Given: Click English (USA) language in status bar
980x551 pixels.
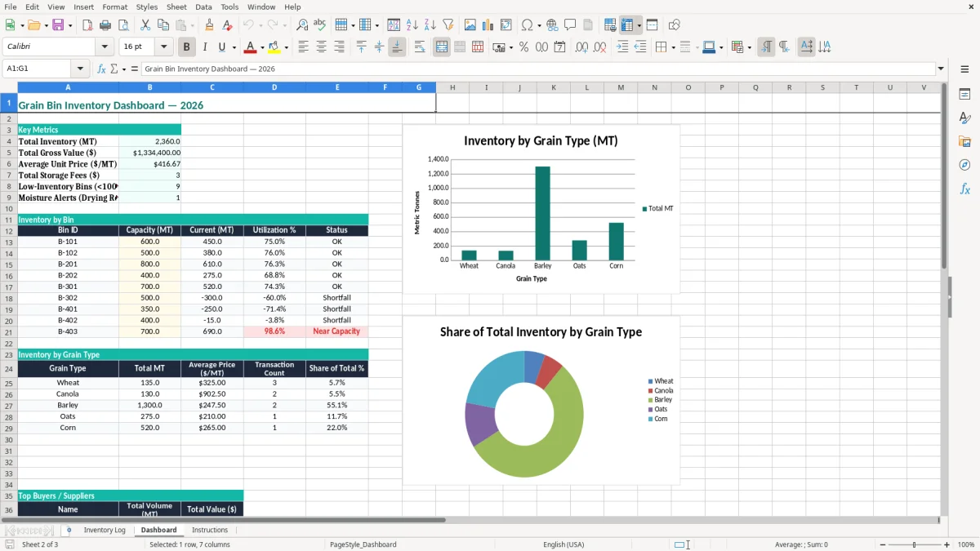Looking at the screenshot, I should (x=563, y=544).
